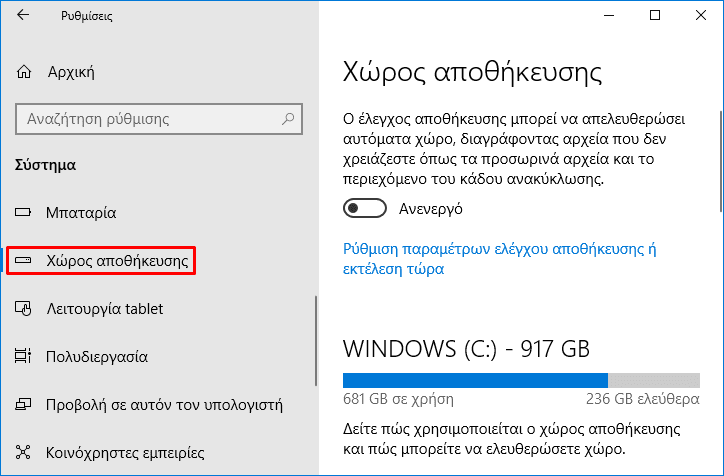This screenshot has height=476, width=724.
Task: Click the home icon beside Αρχική
Action: [24, 72]
